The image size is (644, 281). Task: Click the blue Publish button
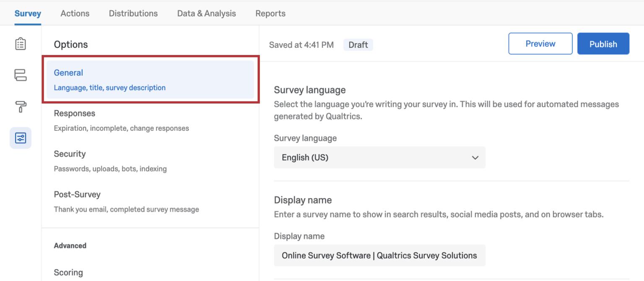click(x=603, y=43)
